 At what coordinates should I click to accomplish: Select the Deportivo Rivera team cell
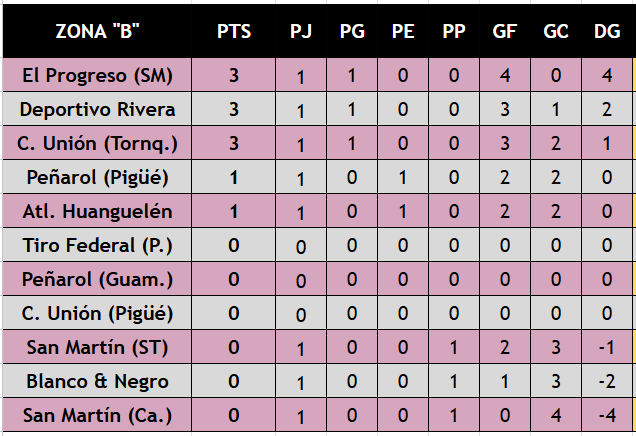(x=97, y=109)
